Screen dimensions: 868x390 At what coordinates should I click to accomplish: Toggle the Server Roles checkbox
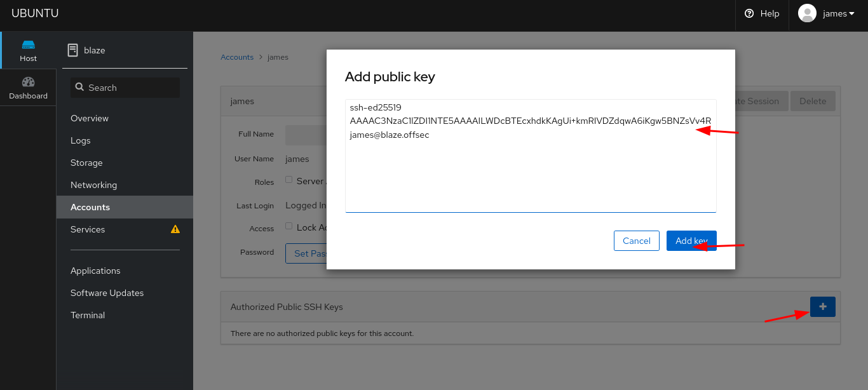(289, 180)
